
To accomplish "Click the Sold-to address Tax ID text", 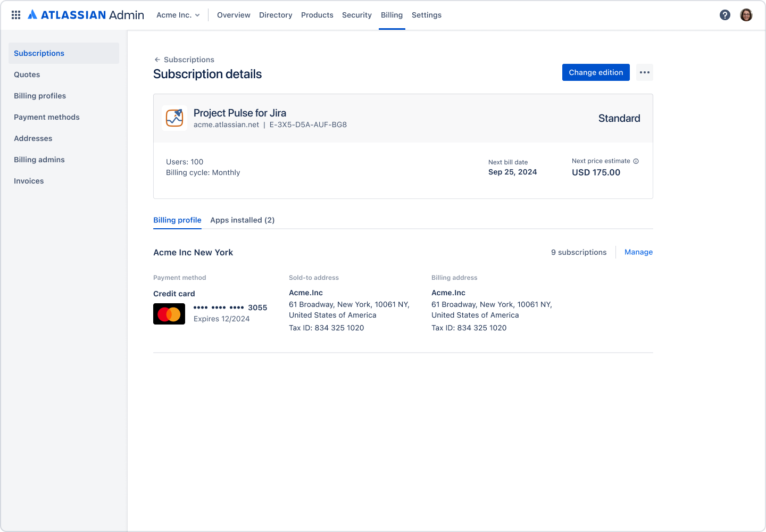I will click(x=327, y=328).
